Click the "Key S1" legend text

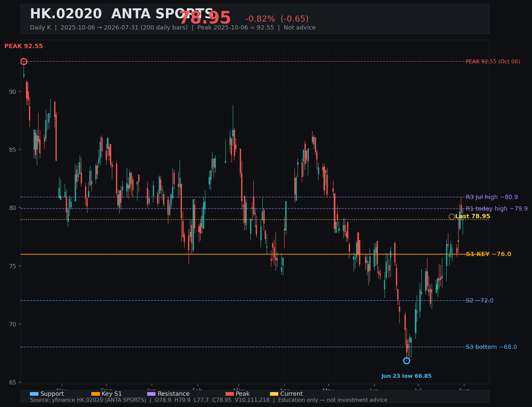[x=112, y=394]
